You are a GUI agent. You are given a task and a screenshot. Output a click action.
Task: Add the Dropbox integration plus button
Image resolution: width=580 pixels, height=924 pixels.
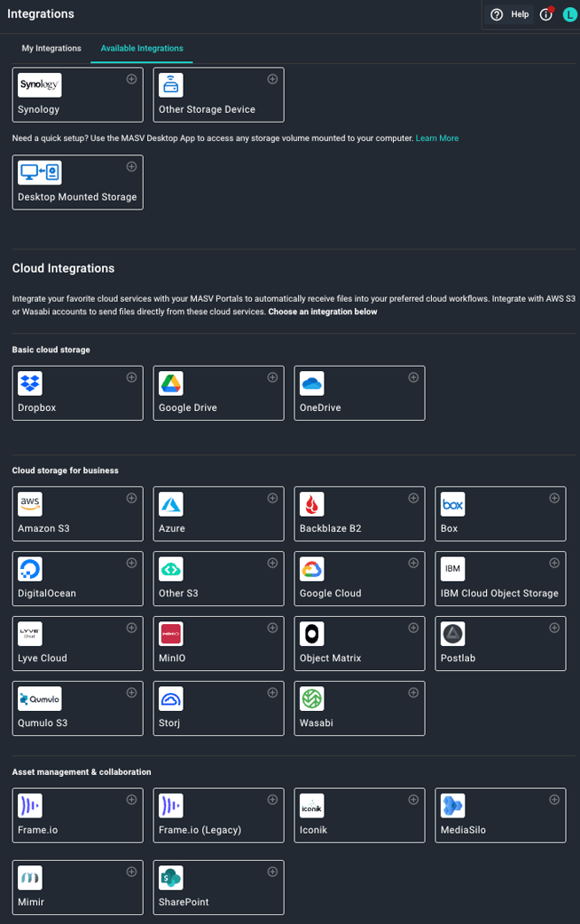click(132, 377)
